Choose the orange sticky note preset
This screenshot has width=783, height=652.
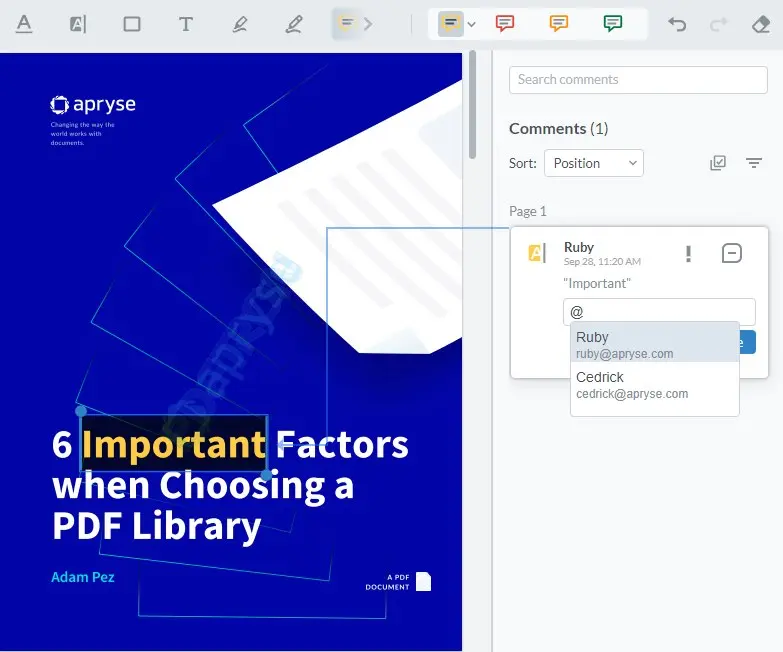[559, 23]
